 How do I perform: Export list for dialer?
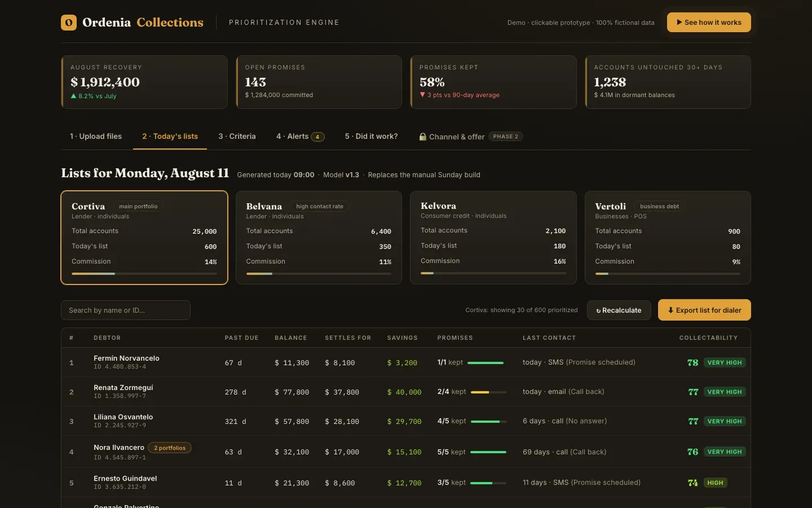(x=704, y=310)
